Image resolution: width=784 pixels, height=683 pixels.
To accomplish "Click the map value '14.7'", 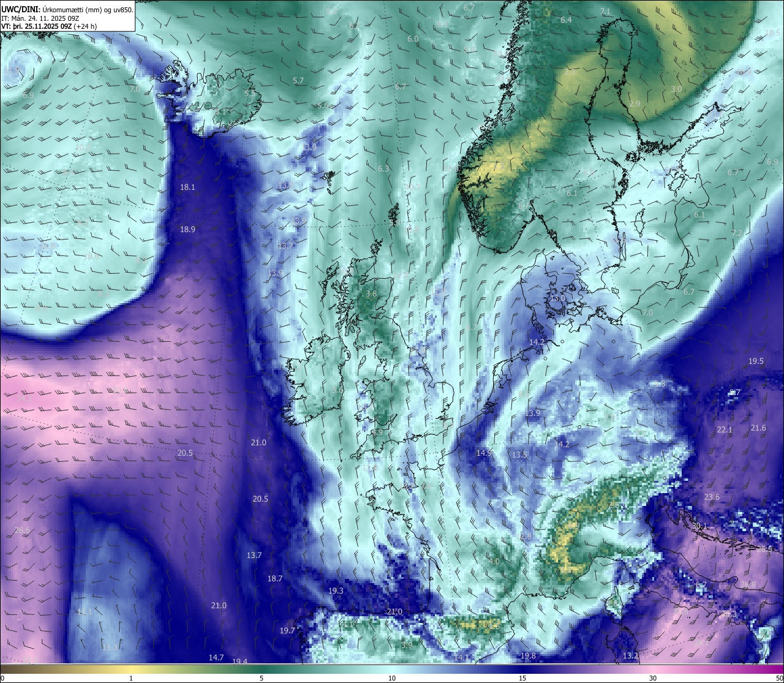I will (x=216, y=657).
